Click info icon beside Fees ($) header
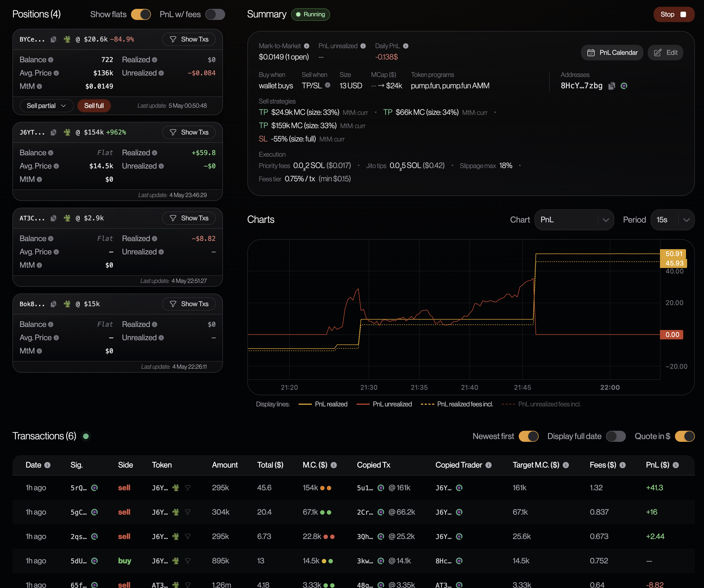The height and width of the screenshot is (588, 704). (x=623, y=465)
